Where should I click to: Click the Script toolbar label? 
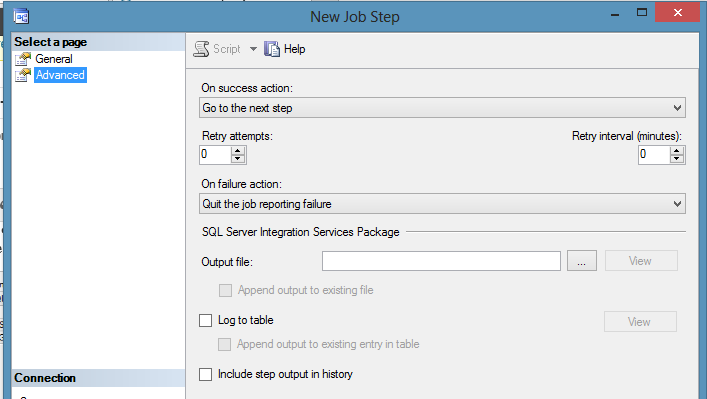click(227, 49)
